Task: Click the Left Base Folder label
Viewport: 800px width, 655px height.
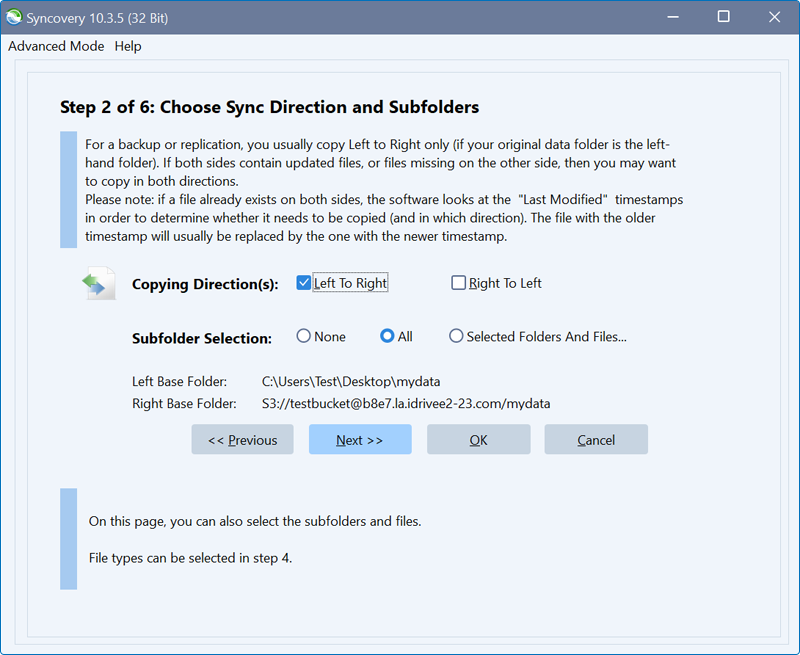Action: 180,382
